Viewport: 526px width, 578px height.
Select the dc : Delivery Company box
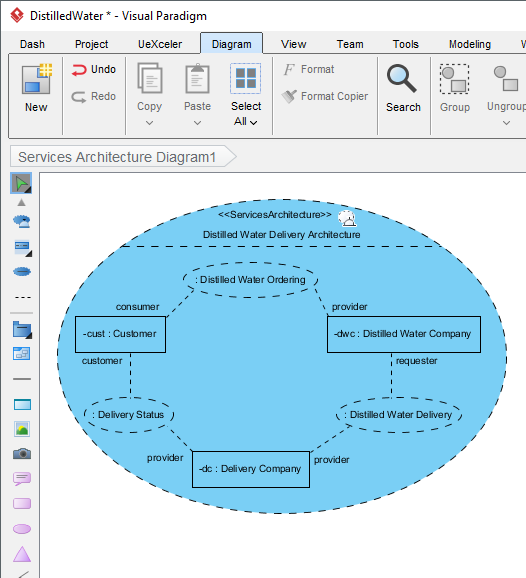[251, 469]
